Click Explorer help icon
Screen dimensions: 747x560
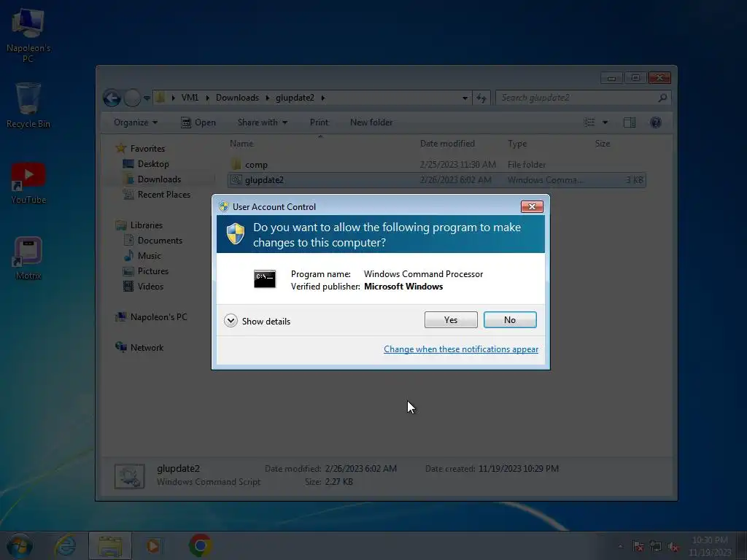tap(656, 122)
